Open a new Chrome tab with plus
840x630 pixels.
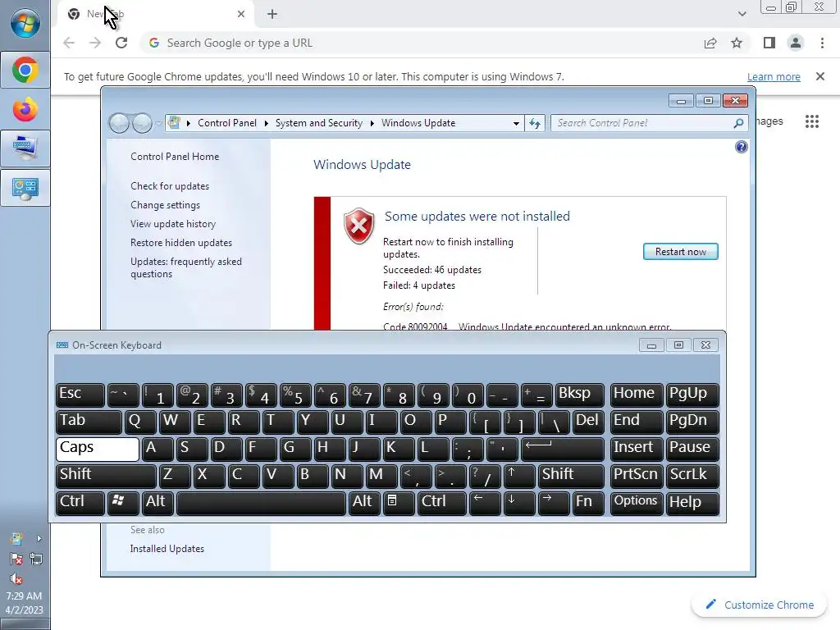pyautogui.click(x=272, y=14)
